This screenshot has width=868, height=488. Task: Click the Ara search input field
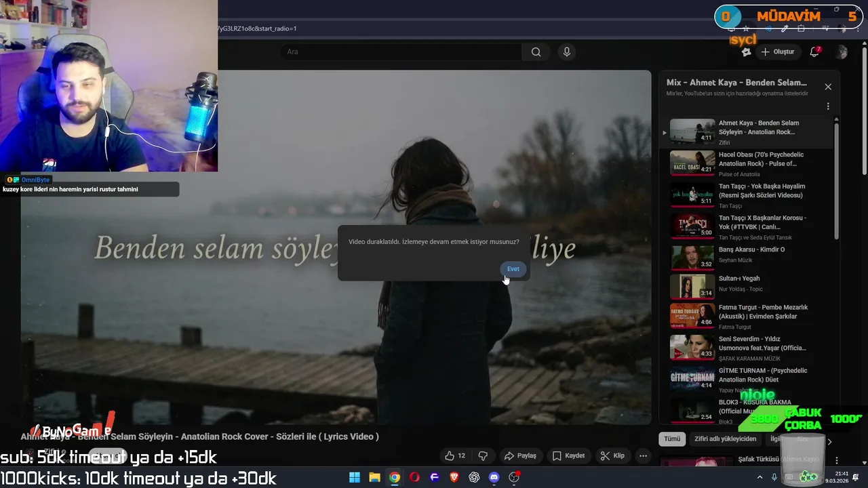coord(401,52)
